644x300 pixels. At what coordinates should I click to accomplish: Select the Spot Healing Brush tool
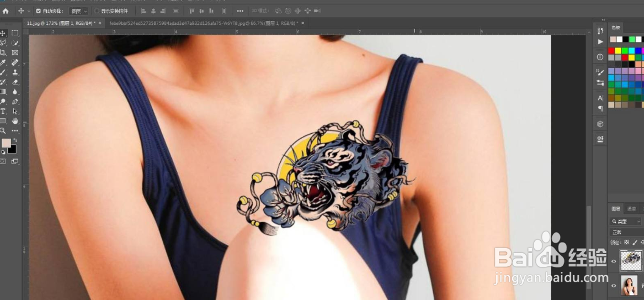(x=15, y=62)
